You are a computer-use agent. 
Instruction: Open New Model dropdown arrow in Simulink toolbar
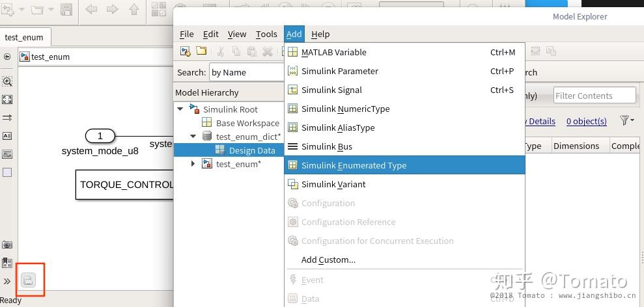(x=21, y=10)
